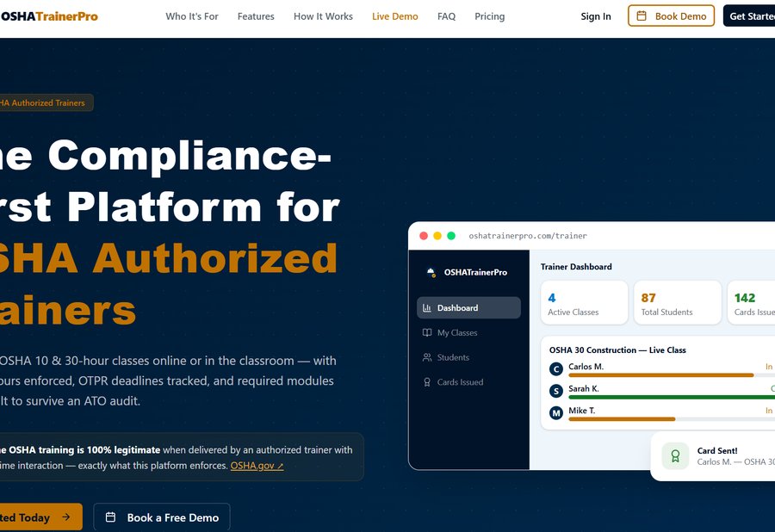Viewport: 775px width, 532px height.
Task: Open the FAQ navigation link
Action: click(446, 16)
